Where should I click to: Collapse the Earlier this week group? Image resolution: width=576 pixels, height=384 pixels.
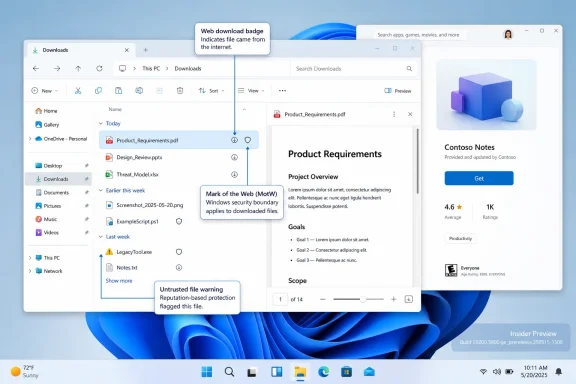pos(101,190)
